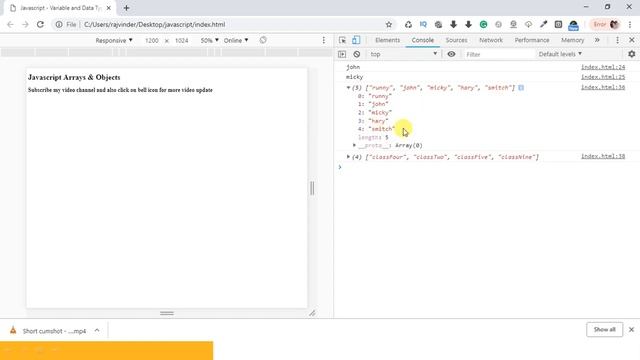The width and height of the screenshot is (640, 360).
Task: Click the Javascript Arrays & Objects heading
Action: 74,77
